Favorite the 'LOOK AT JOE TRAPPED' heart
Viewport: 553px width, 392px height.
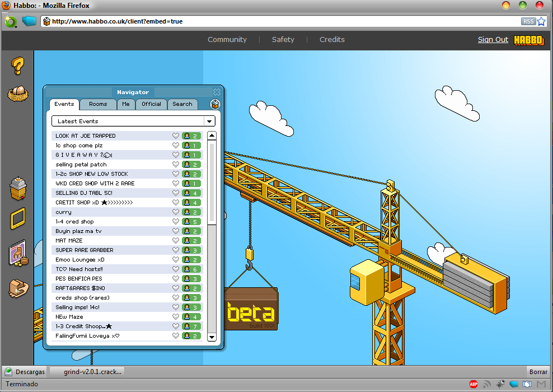pyautogui.click(x=176, y=136)
